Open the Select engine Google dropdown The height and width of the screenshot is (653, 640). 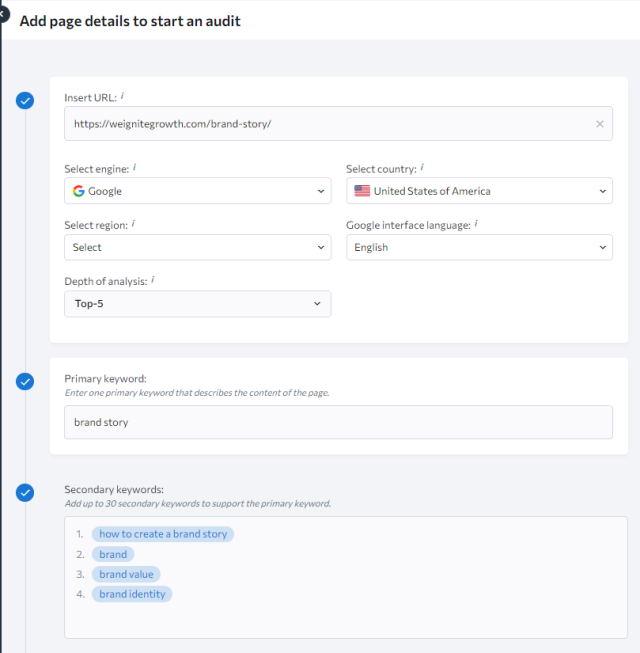pyautogui.click(x=197, y=191)
